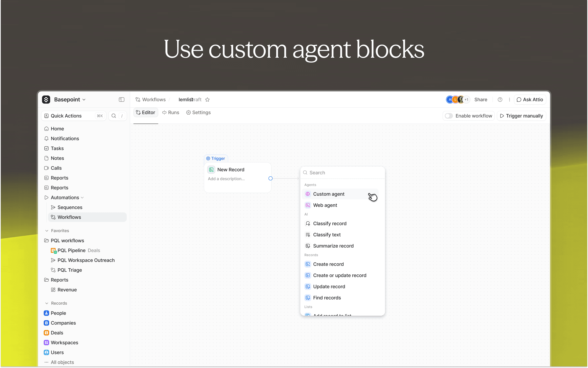Choose Custom agent block
588x368 pixels.
[x=340, y=194]
